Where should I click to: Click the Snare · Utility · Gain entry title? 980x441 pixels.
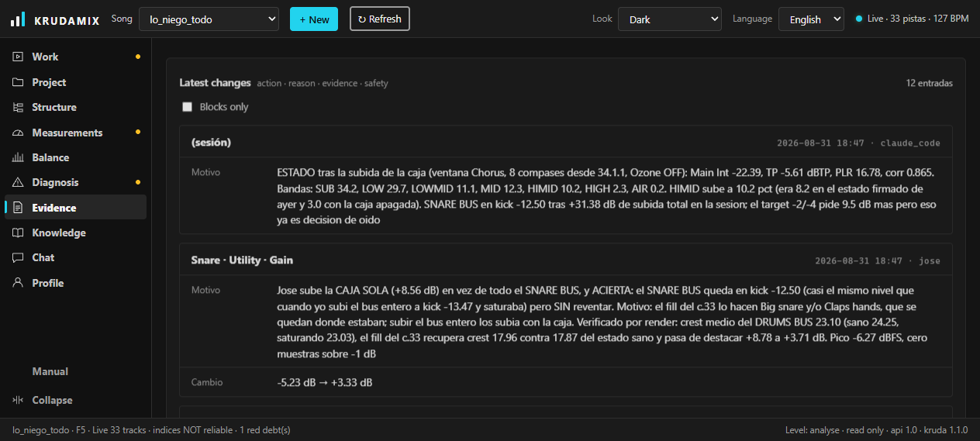click(242, 260)
